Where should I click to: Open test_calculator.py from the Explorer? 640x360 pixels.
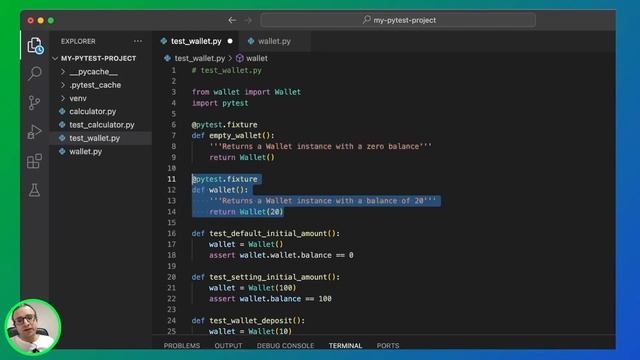click(x=101, y=124)
